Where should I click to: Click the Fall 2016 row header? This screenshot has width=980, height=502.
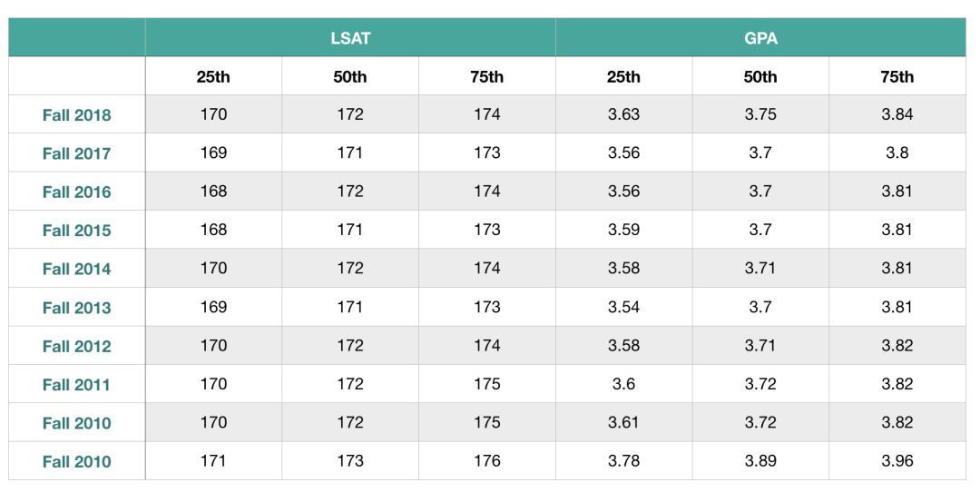77,192
